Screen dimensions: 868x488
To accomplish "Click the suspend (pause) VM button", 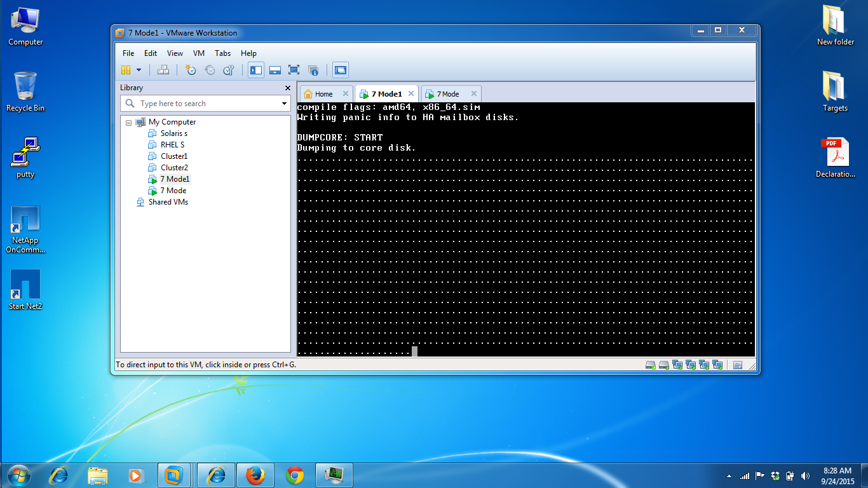I will [x=126, y=70].
